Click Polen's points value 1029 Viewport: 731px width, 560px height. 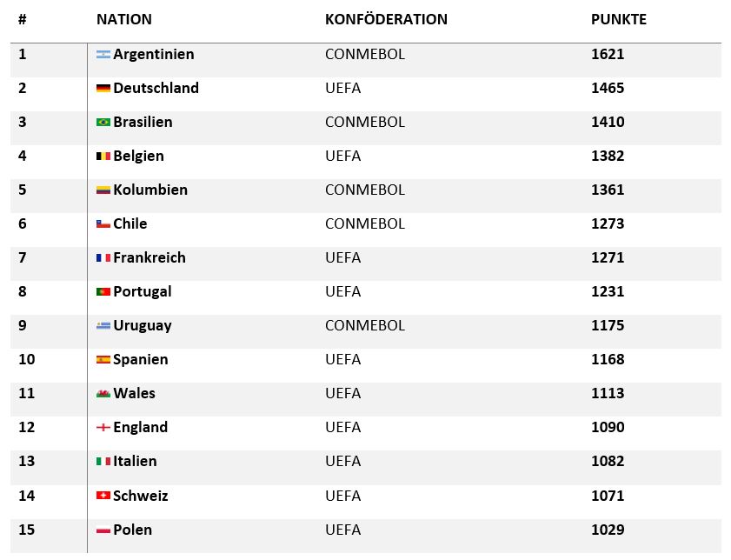click(x=608, y=530)
